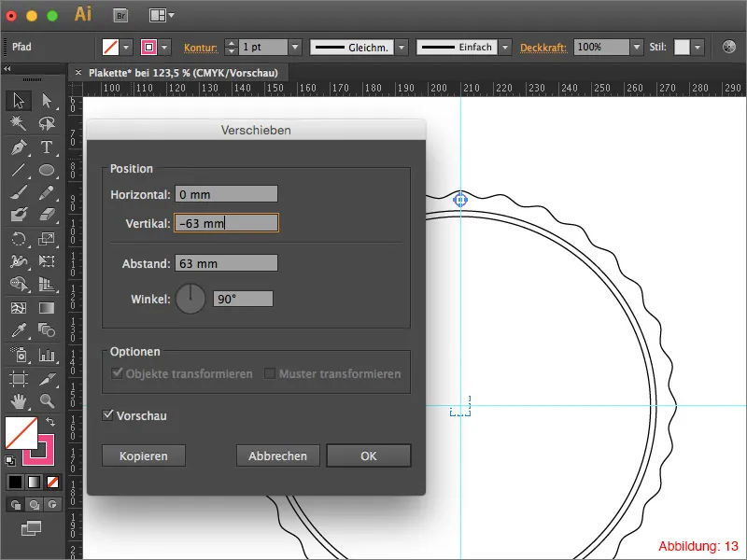
Task: Apply solid Color mode (black square)
Action: [15, 483]
